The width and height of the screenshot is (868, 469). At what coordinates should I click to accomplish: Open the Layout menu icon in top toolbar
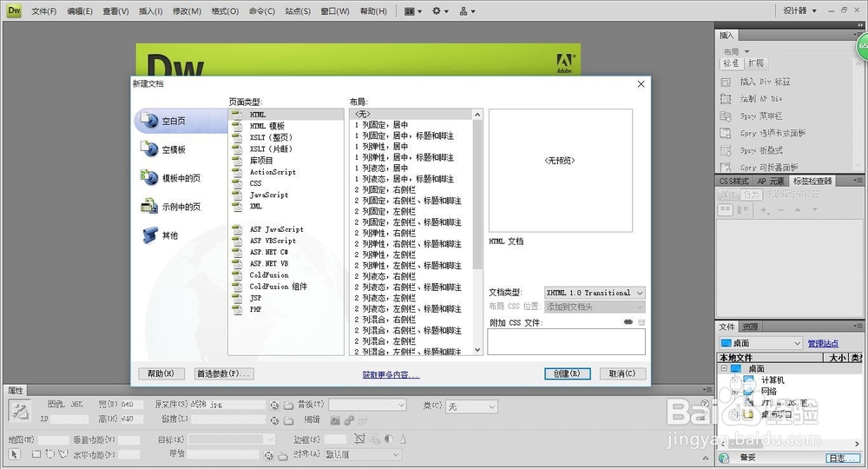[x=412, y=11]
